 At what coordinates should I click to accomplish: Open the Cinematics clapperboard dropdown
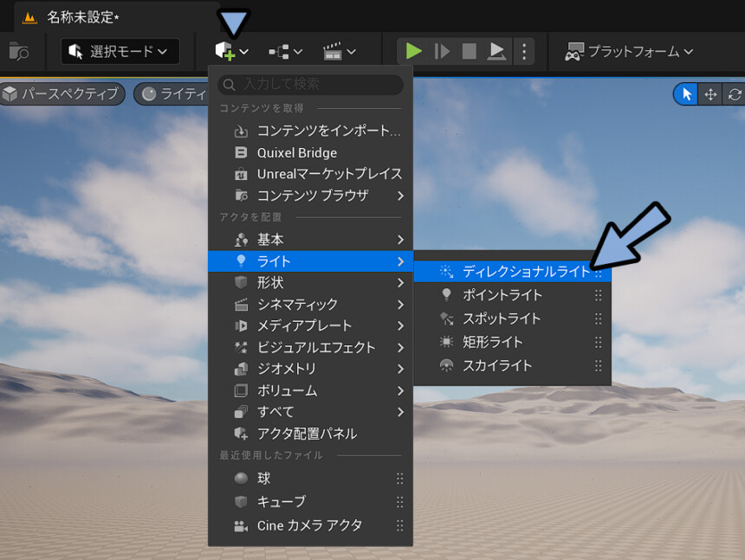coord(339,51)
